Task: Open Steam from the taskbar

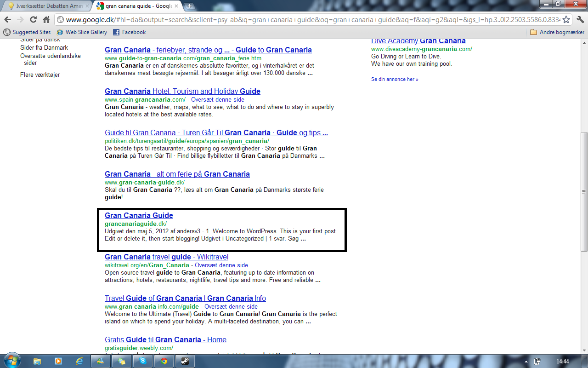Action: 185,361
